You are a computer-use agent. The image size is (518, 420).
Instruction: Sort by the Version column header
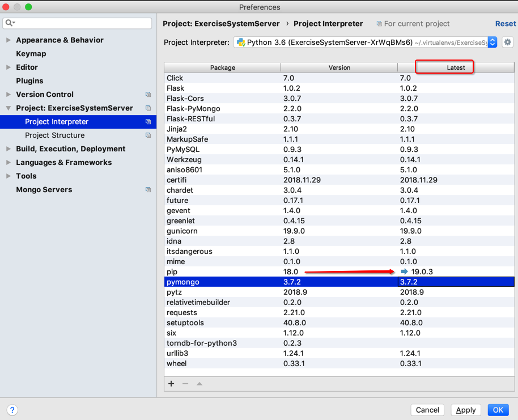click(x=339, y=67)
